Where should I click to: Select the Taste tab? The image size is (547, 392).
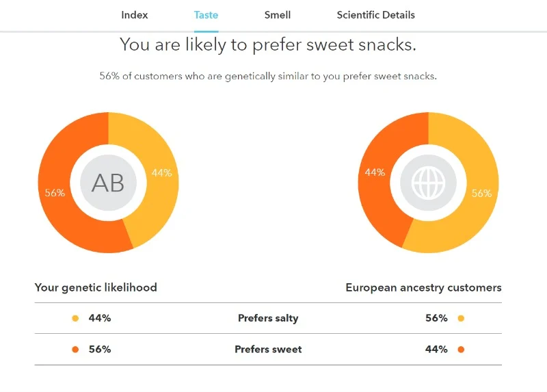206,15
